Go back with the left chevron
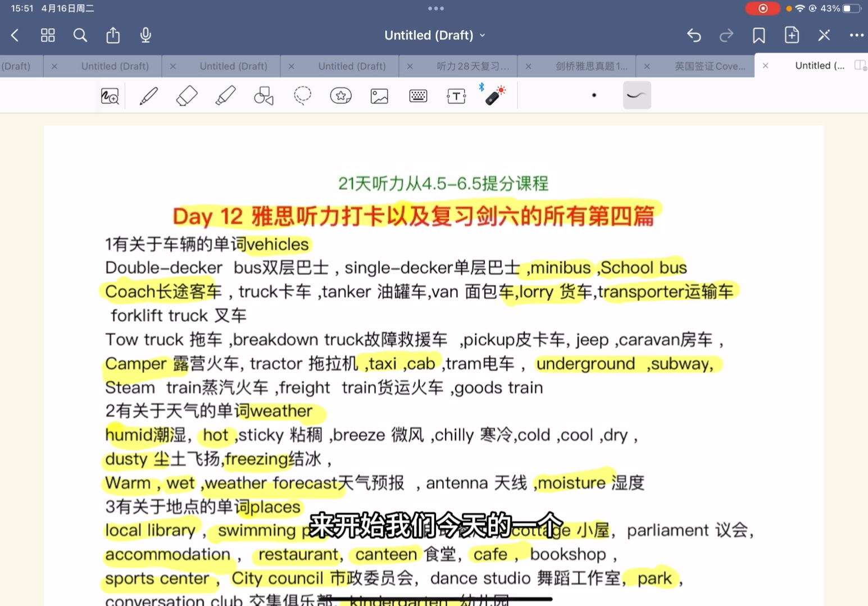Viewport: 868px width, 606px height. 15,35
